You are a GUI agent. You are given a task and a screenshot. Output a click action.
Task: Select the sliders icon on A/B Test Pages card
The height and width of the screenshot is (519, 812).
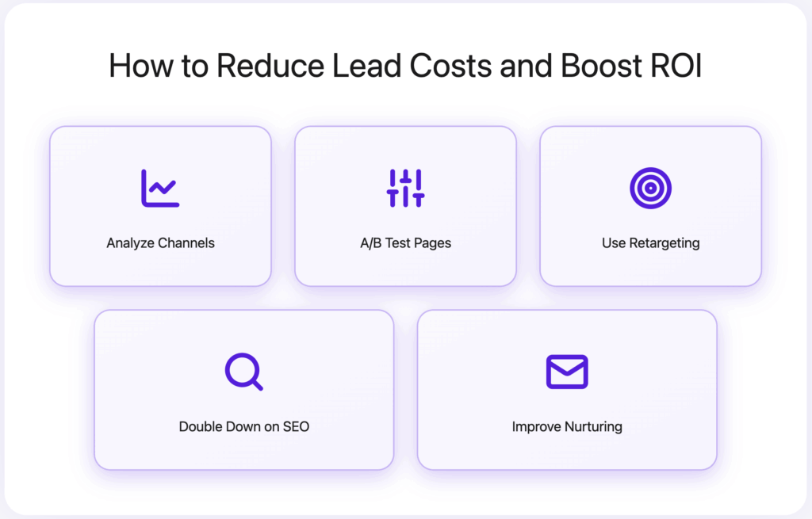coord(405,188)
